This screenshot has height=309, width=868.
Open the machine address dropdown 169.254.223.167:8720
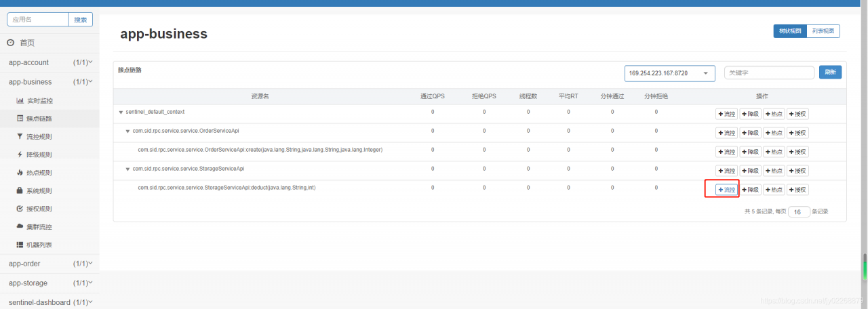coord(670,73)
